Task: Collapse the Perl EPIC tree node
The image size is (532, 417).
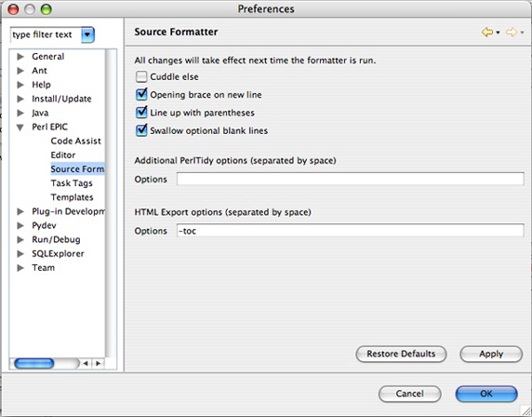Action: pyautogui.click(x=20, y=128)
